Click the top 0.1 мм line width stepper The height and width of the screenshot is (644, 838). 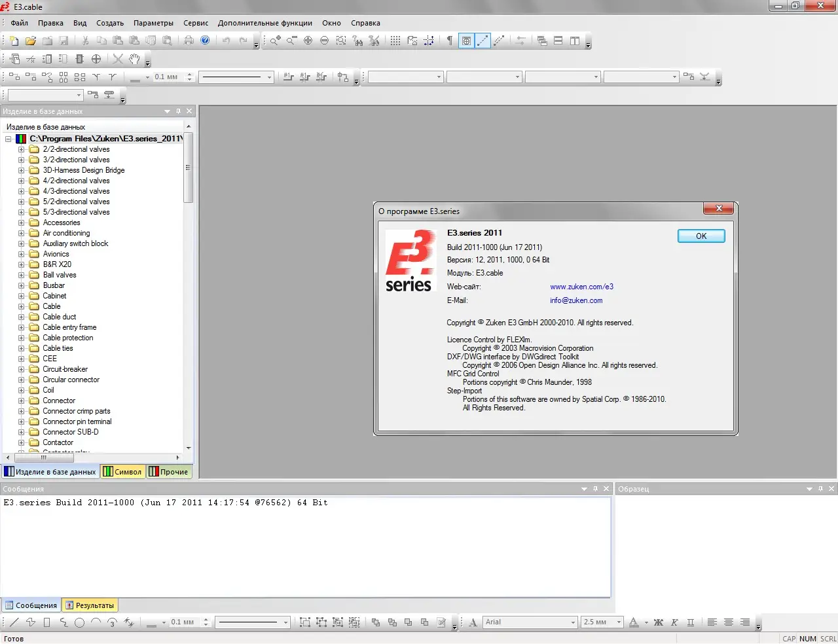pos(189,77)
